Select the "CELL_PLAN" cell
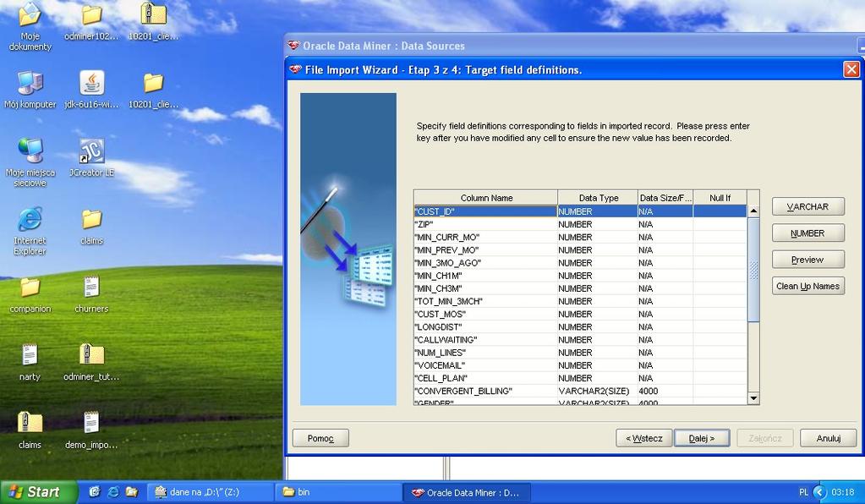The height and width of the screenshot is (504, 865). (x=486, y=378)
